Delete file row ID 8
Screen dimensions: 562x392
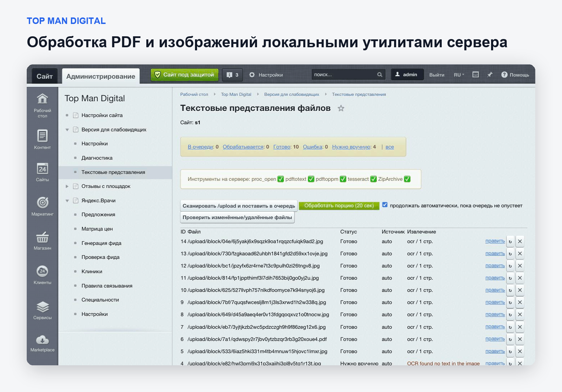pyautogui.click(x=520, y=315)
